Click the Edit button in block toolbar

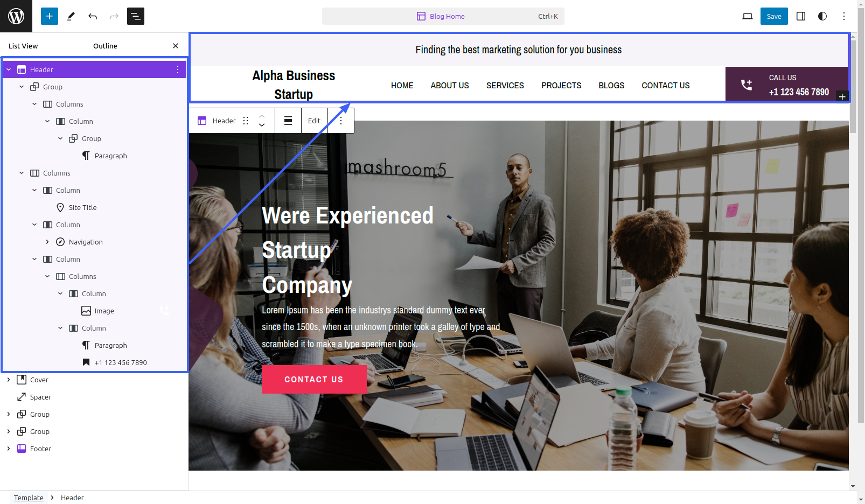click(x=314, y=121)
